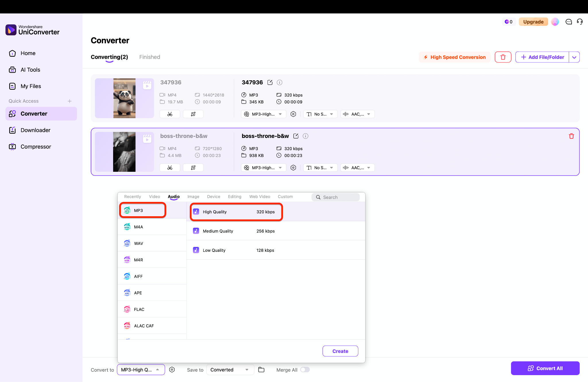Rename the 347936 output file
588x382 pixels.
coord(270,83)
